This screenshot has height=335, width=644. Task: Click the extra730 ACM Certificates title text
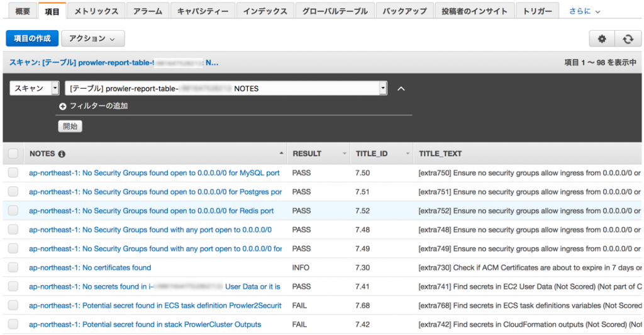pos(530,268)
